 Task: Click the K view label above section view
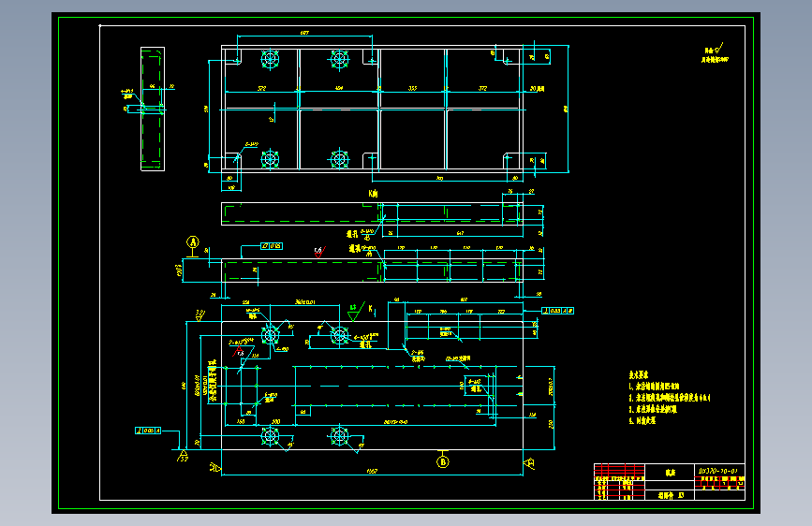pos(373,194)
